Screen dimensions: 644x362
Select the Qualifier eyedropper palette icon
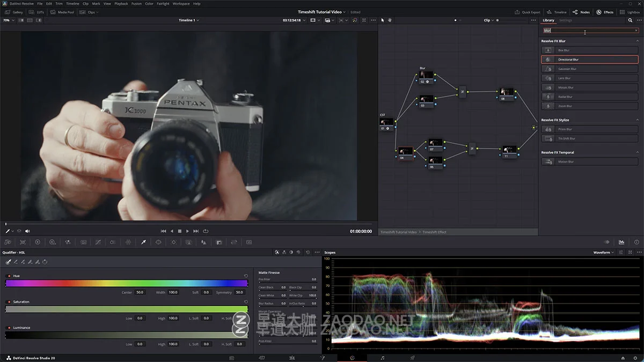[x=143, y=242]
